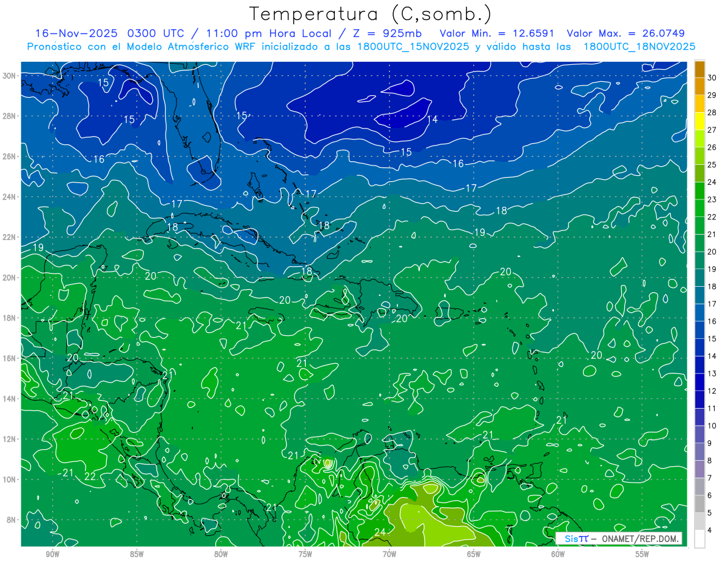This screenshot has width=728, height=562.
Task: Click the '1800UTC_18NOV2025' valid-until time
Action: (639, 47)
